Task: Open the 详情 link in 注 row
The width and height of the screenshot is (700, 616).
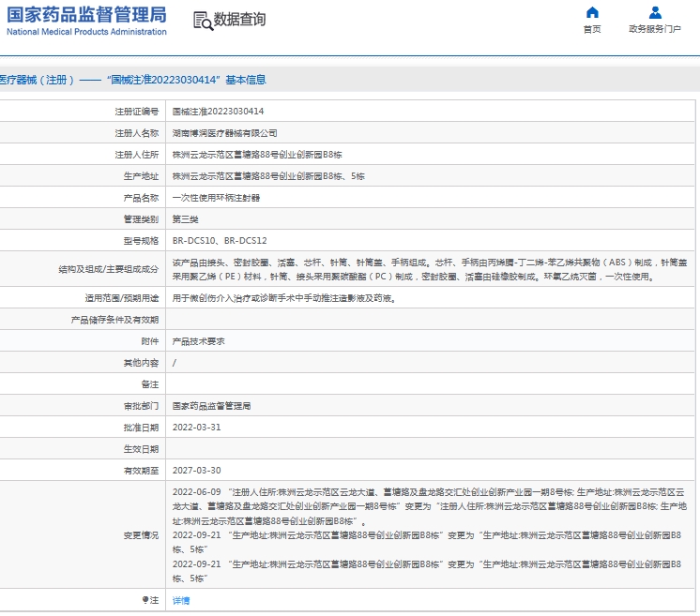Action: pyautogui.click(x=181, y=600)
